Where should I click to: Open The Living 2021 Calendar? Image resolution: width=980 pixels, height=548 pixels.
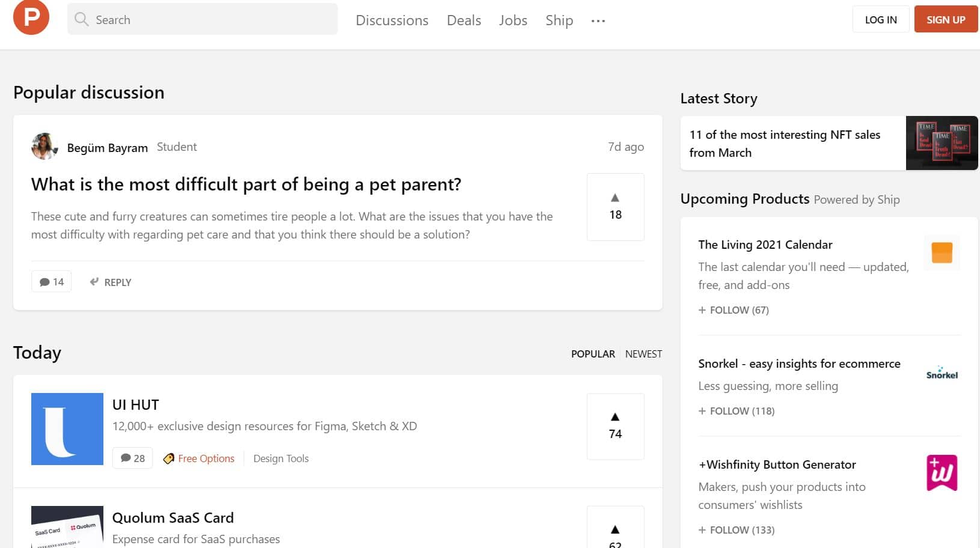(x=765, y=245)
